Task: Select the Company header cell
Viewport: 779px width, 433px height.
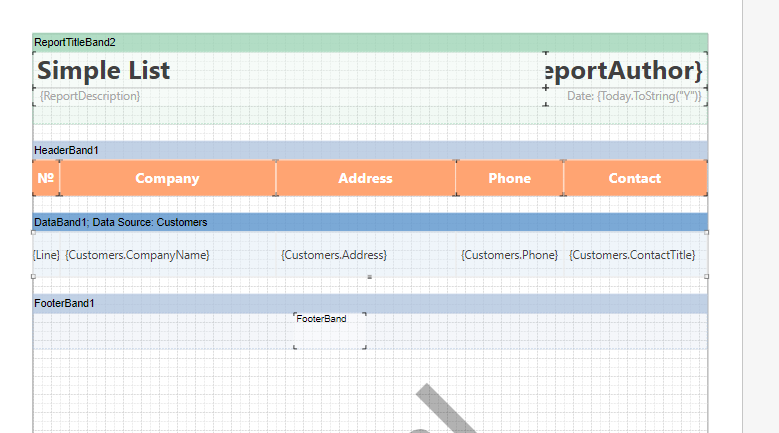Action: [x=167, y=178]
